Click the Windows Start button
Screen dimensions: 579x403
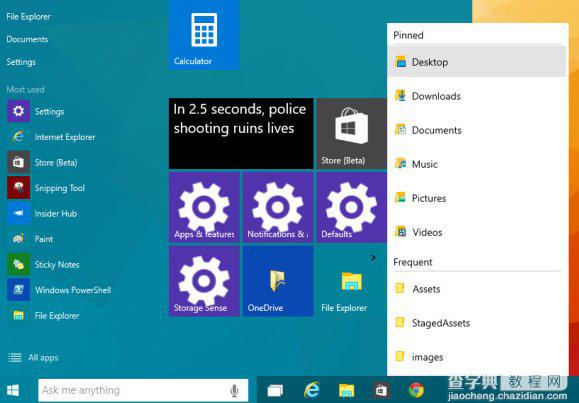13,390
